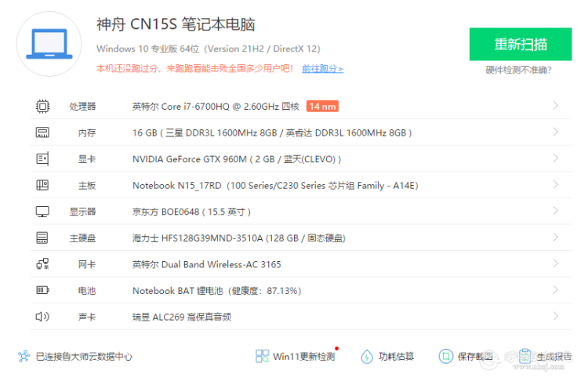Image resolution: width=588 pixels, height=381 pixels.
Task: Click 保存截图 to save screenshot
Action: point(466,357)
